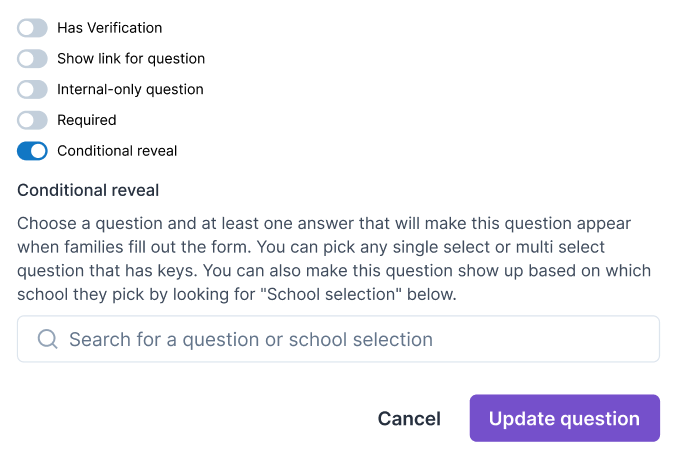Enable the Internal-only question switch

(x=32, y=90)
